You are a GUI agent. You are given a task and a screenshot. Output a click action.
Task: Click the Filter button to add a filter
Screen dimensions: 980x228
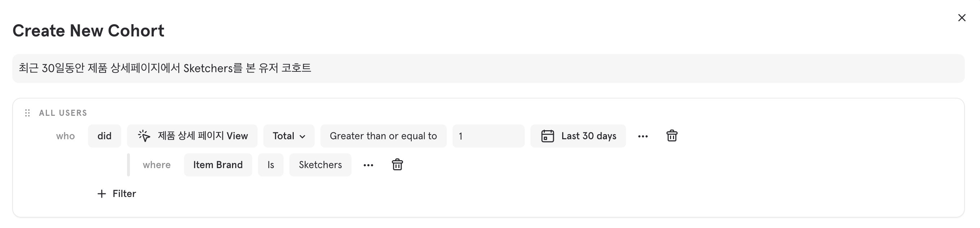(x=124, y=194)
